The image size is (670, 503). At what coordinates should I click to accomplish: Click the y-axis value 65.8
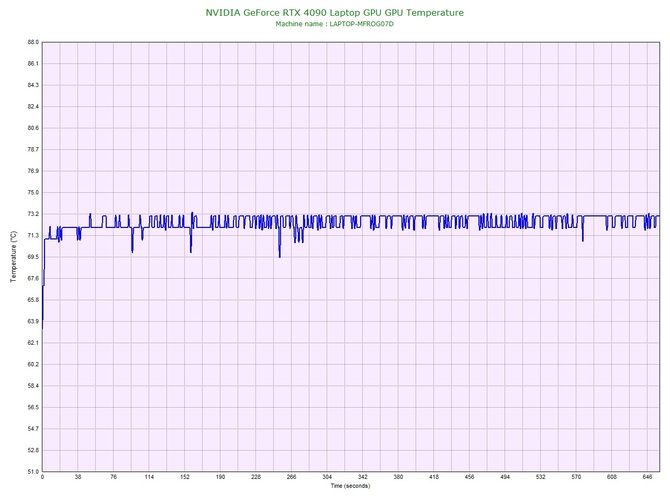[33, 300]
